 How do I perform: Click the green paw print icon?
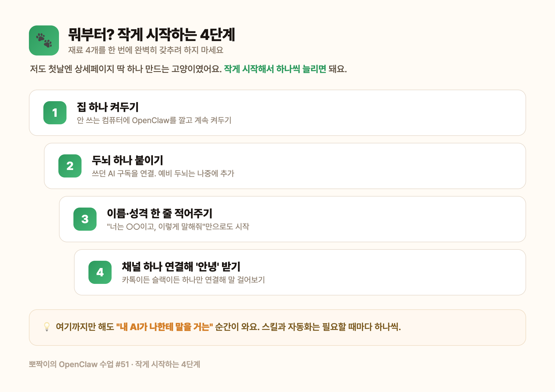click(44, 40)
